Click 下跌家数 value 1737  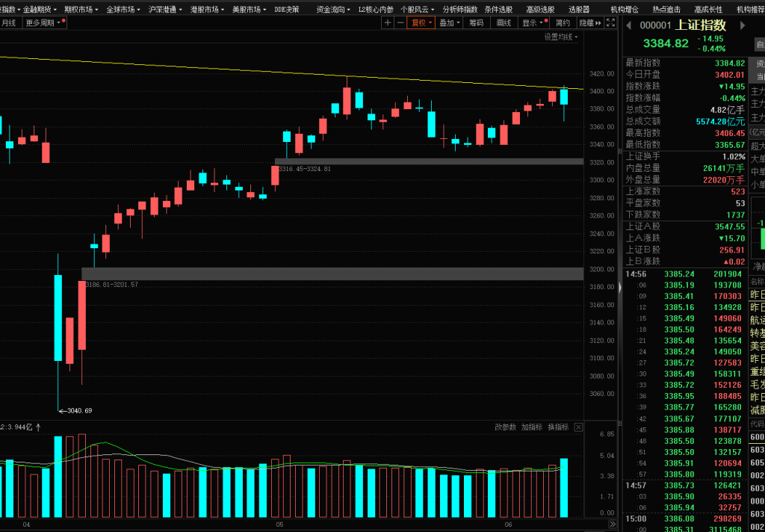[736, 214]
